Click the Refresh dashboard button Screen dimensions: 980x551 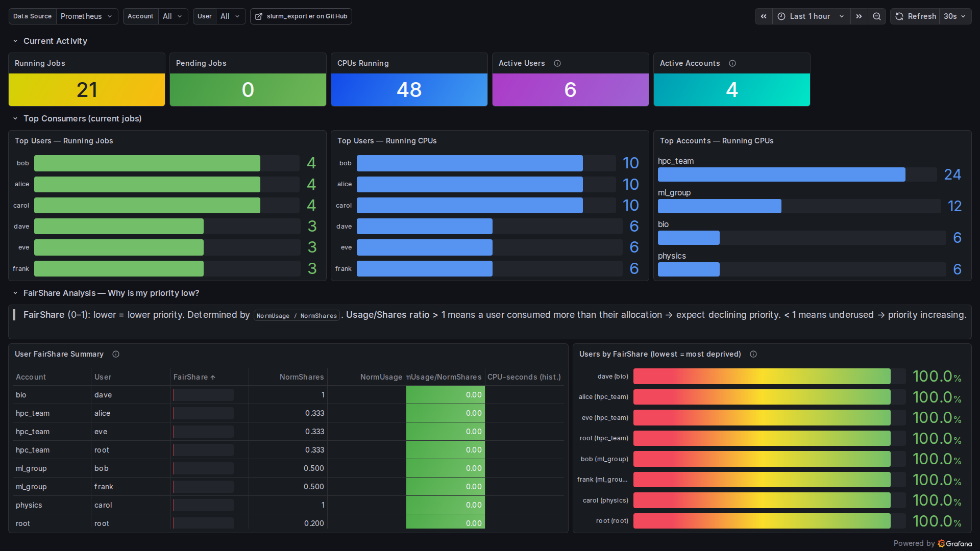click(x=916, y=16)
